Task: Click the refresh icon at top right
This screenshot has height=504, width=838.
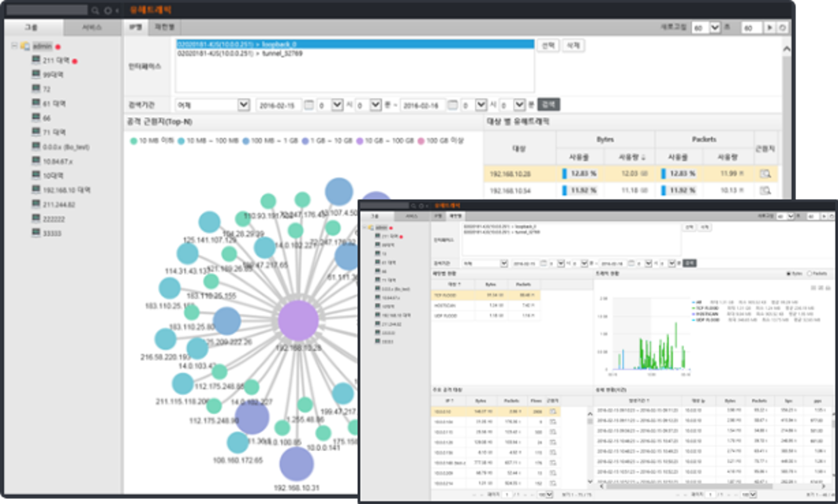Action: click(783, 28)
